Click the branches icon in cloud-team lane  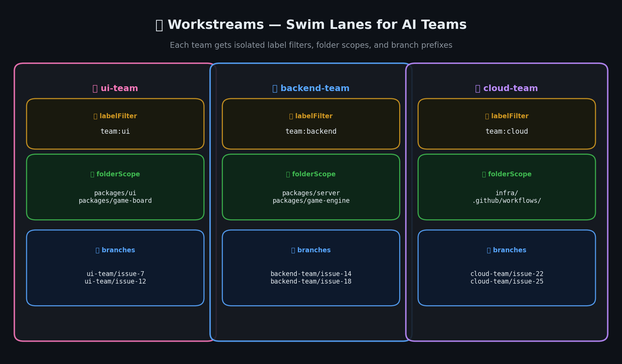488,250
